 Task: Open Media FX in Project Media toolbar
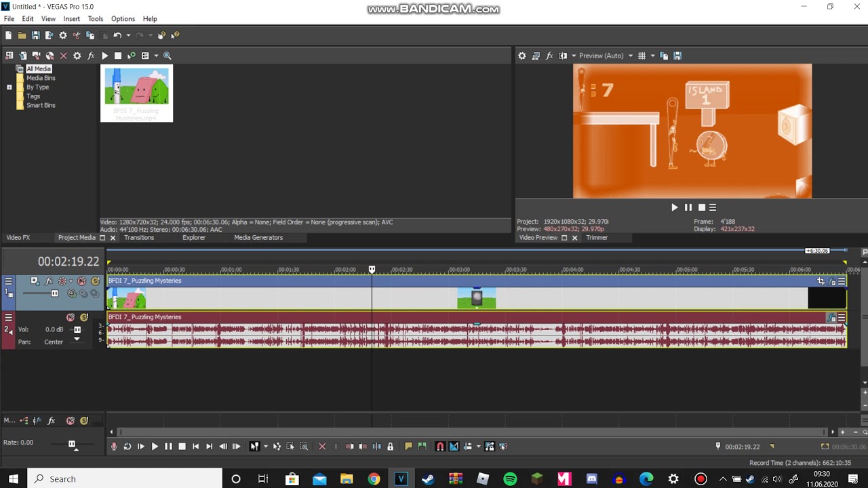point(91,56)
